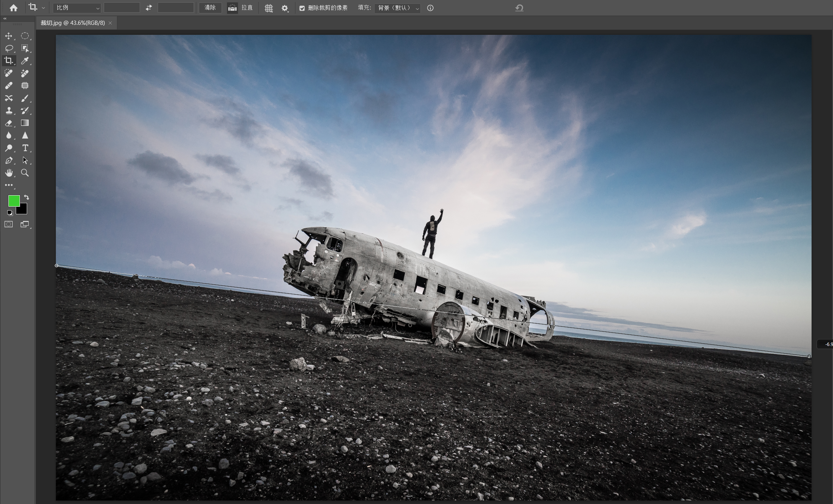Select the Brush tool

click(25, 98)
